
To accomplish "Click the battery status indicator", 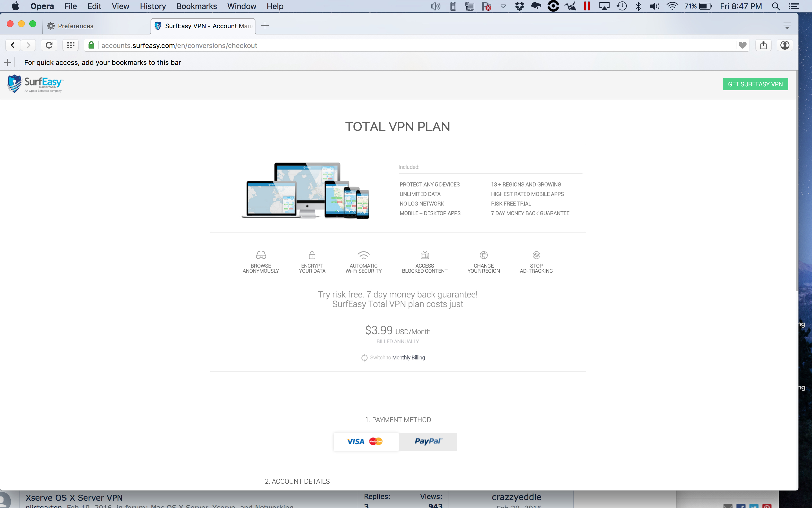I will [698, 6].
